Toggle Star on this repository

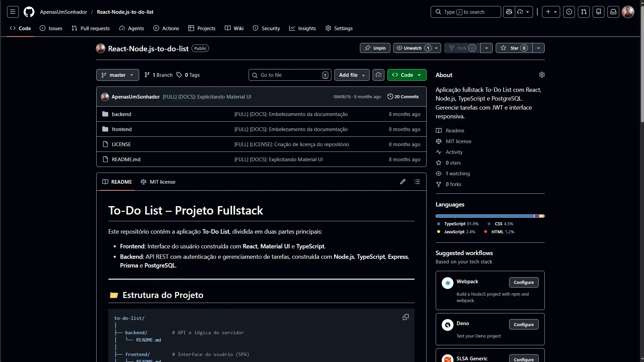[514, 48]
